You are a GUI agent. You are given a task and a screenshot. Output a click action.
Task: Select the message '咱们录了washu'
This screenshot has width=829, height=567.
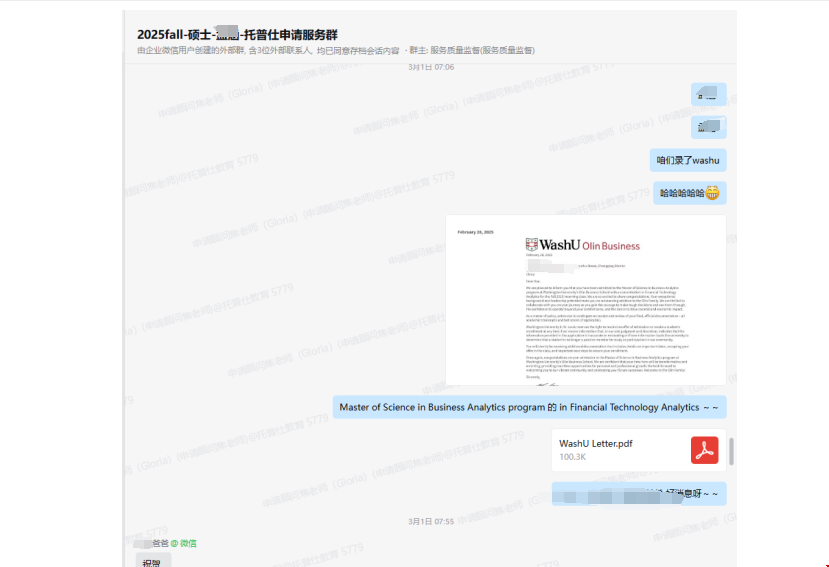(x=688, y=160)
